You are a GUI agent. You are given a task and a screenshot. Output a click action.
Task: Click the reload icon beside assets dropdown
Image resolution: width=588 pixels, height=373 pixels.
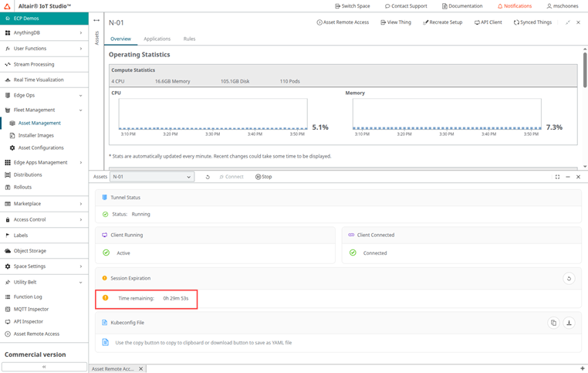[208, 177]
